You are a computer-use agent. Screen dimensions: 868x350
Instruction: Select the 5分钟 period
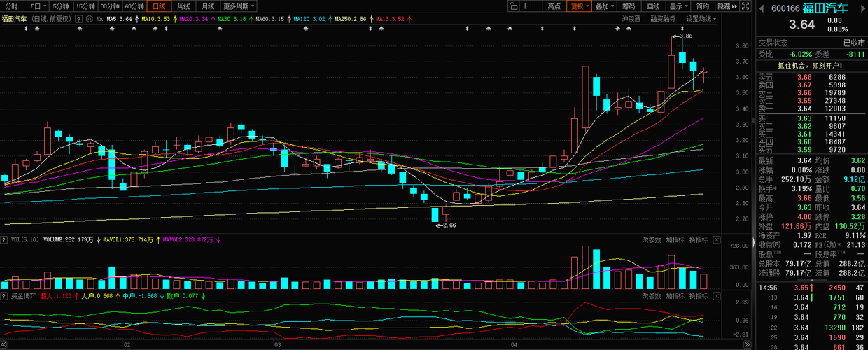(61, 6)
